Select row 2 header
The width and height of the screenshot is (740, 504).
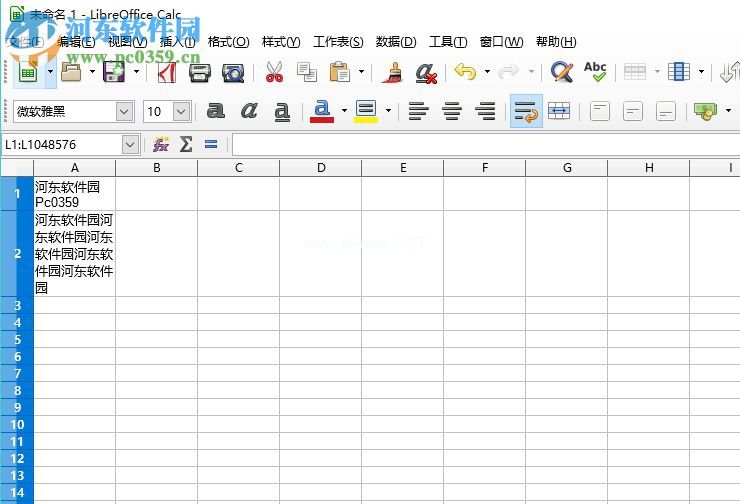(17, 253)
